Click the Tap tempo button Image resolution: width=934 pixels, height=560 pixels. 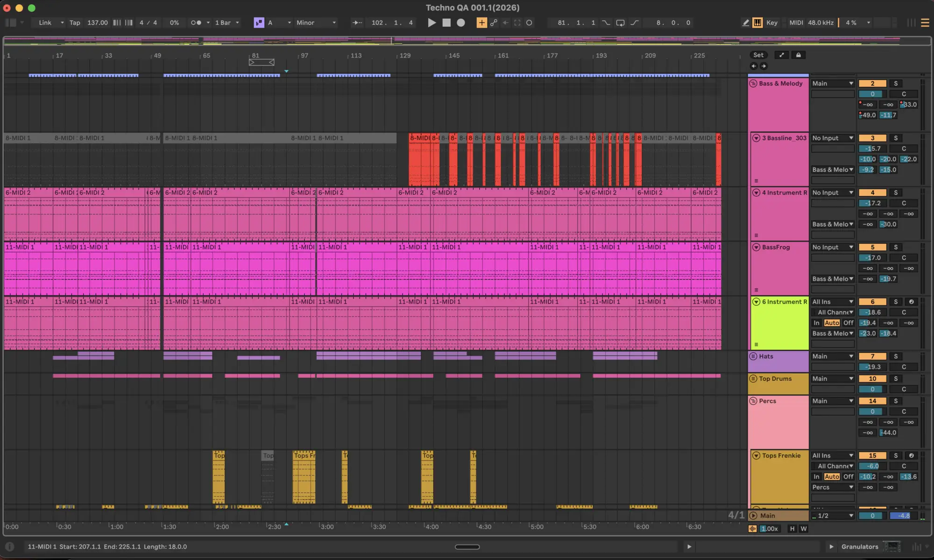click(x=75, y=22)
